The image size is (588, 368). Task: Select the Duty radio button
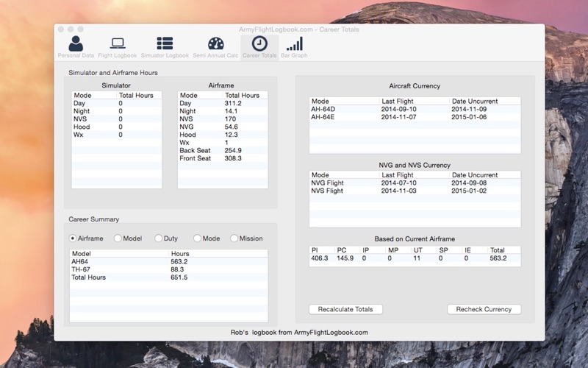159,238
